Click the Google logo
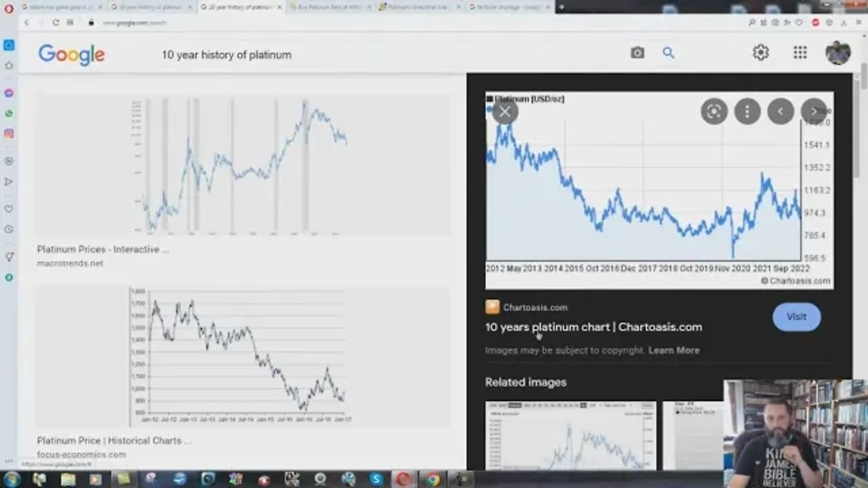Screen dimensions: 868x488 (x=71, y=54)
